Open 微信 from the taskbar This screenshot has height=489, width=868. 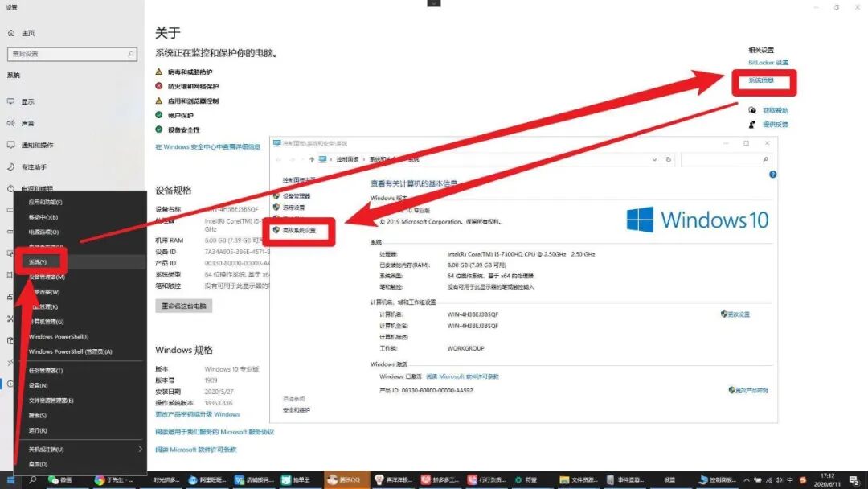click(x=58, y=480)
